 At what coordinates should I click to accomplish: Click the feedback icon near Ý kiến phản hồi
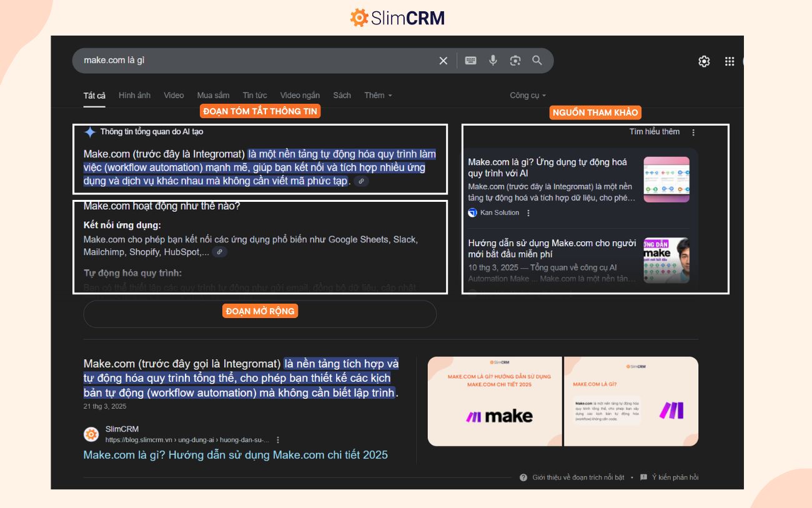tap(643, 477)
